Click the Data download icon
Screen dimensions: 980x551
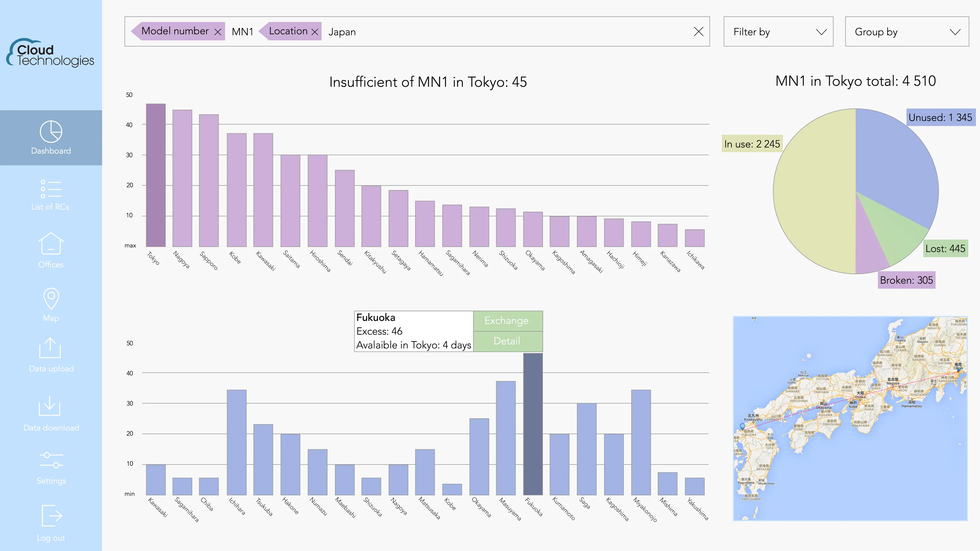[49, 406]
